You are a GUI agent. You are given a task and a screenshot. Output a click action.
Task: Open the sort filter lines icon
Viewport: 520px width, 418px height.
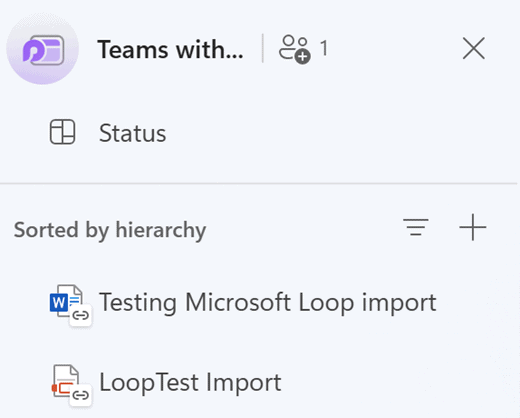pyautogui.click(x=415, y=227)
